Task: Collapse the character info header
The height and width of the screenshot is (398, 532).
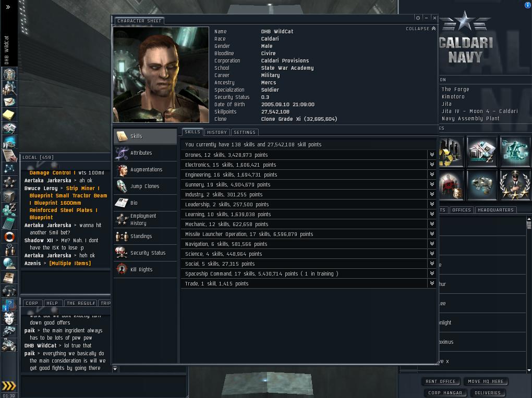Action: click(421, 29)
